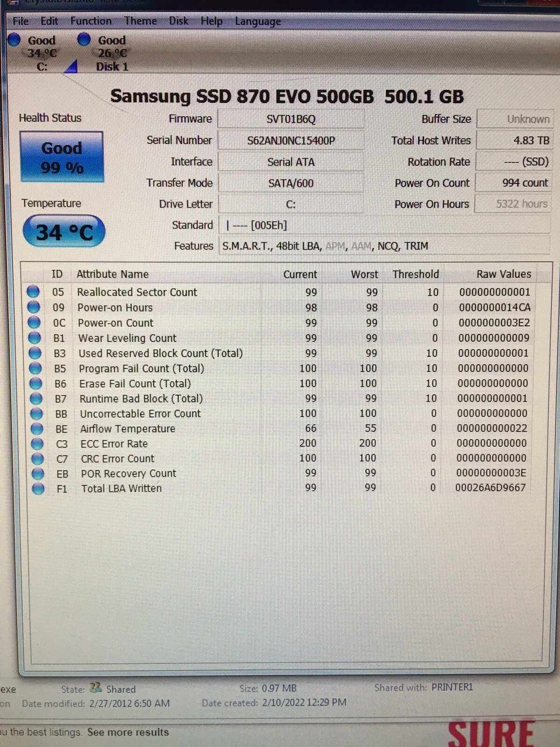Click the Buffer Size Unknown field
The height and width of the screenshot is (747, 560).
(x=514, y=119)
